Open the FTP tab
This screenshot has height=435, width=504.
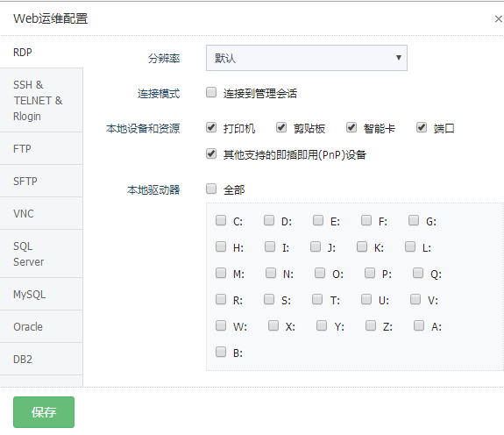click(x=41, y=148)
